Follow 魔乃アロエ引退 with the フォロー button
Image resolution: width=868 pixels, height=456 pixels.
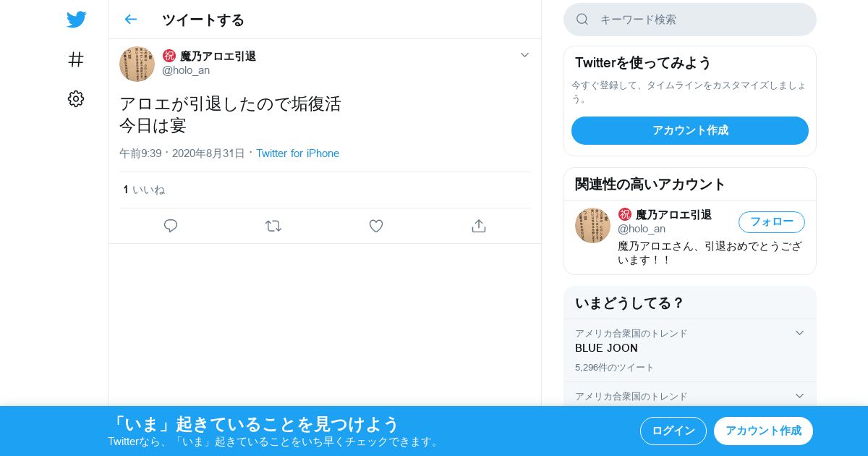pos(772,222)
